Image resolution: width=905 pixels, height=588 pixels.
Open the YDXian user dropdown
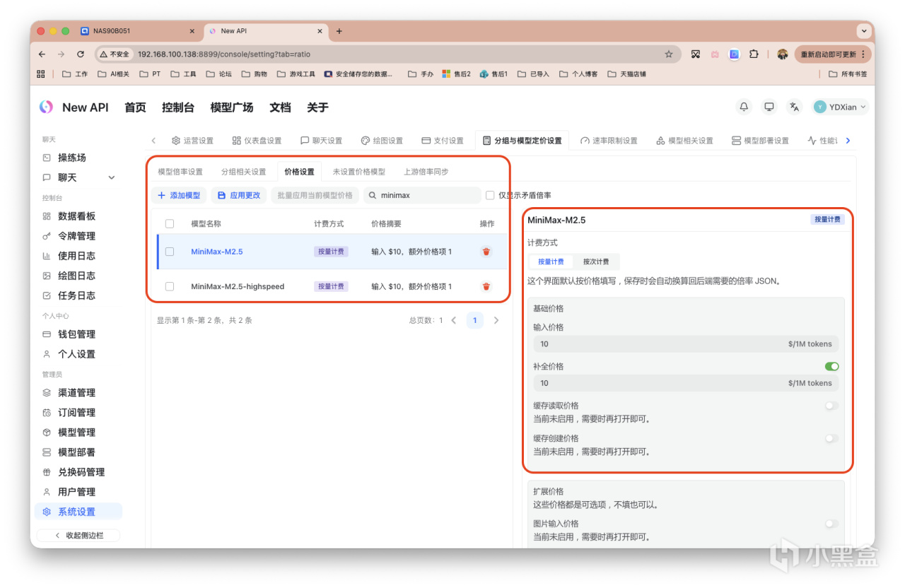coord(841,107)
